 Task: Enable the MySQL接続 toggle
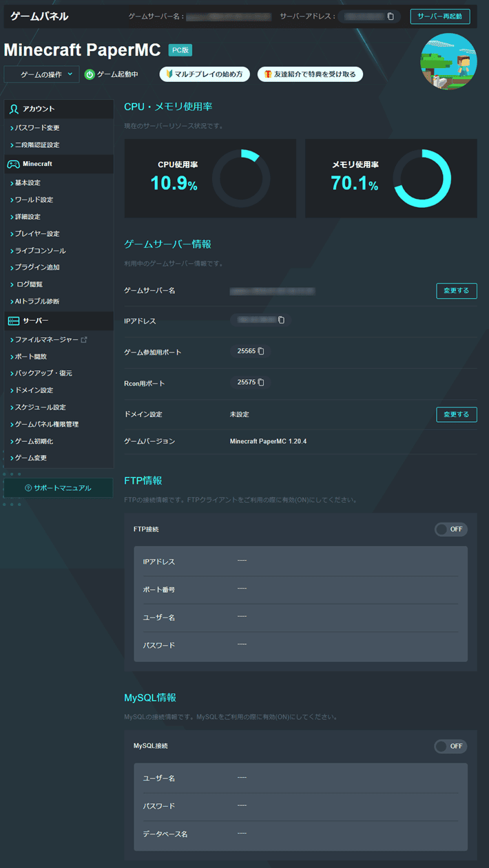coord(450,746)
